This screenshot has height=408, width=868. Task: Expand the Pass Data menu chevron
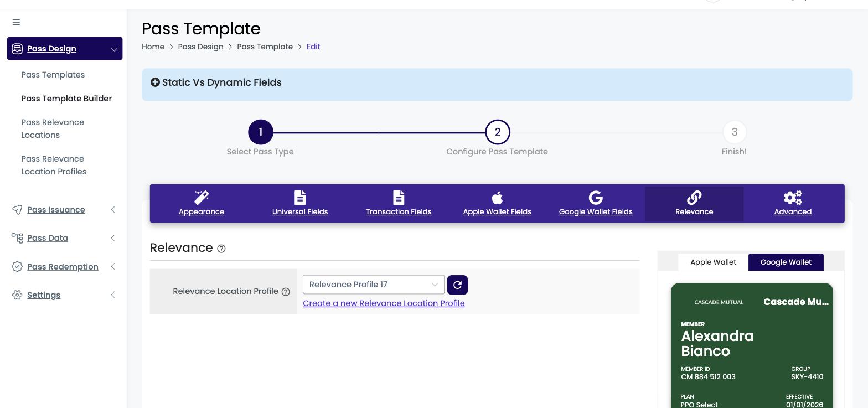(113, 238)
